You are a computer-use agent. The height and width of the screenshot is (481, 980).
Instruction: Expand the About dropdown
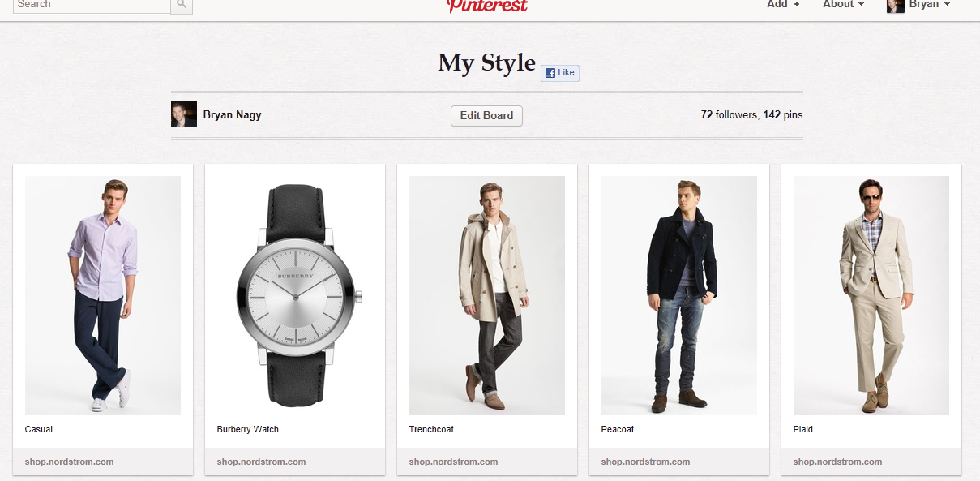[843, 5]
